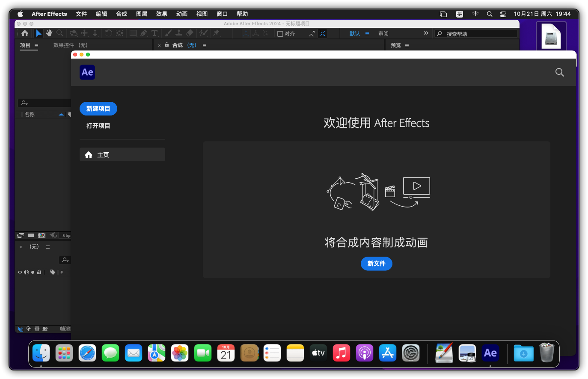588x379 pixels.
Task: Toggle the blue snap bounding box icon
Action: pos(322,33)
